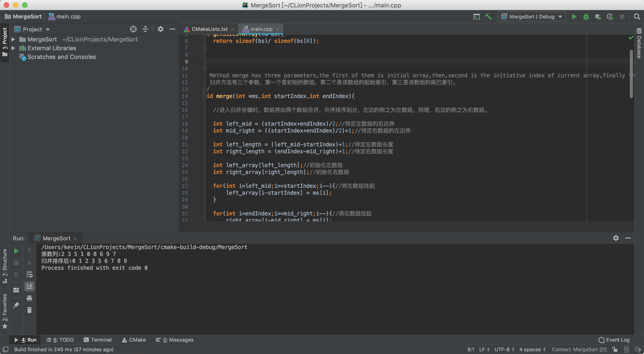Viewport: 644px width, 354px height.
Task: Clear console output with trash icon
Action: 29,310
